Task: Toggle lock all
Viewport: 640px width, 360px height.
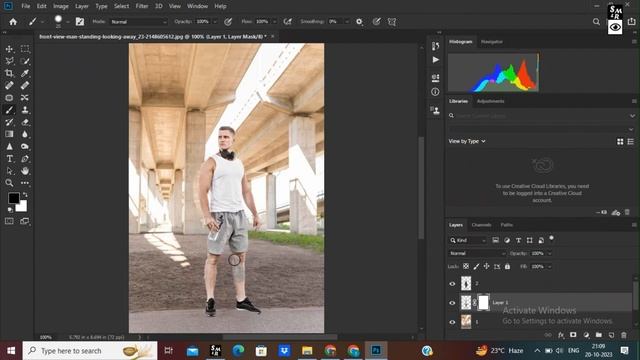Action: [507, 266]
